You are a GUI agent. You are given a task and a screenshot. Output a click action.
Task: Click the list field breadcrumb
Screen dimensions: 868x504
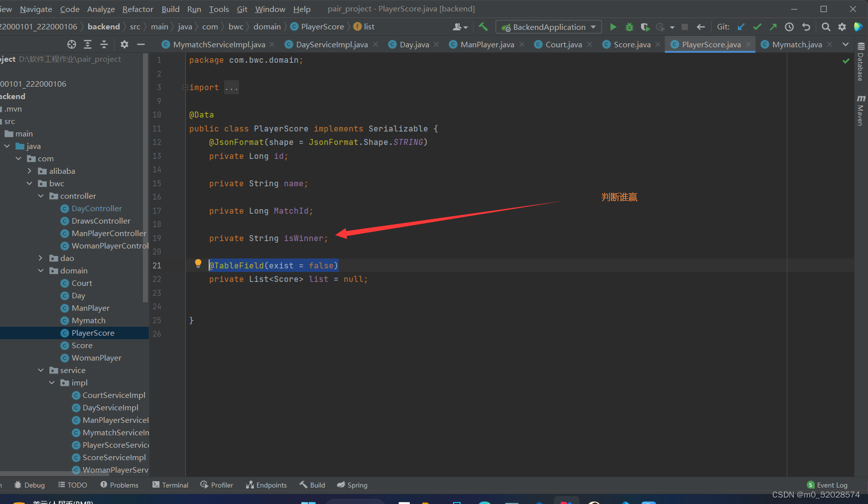(364, 26)
